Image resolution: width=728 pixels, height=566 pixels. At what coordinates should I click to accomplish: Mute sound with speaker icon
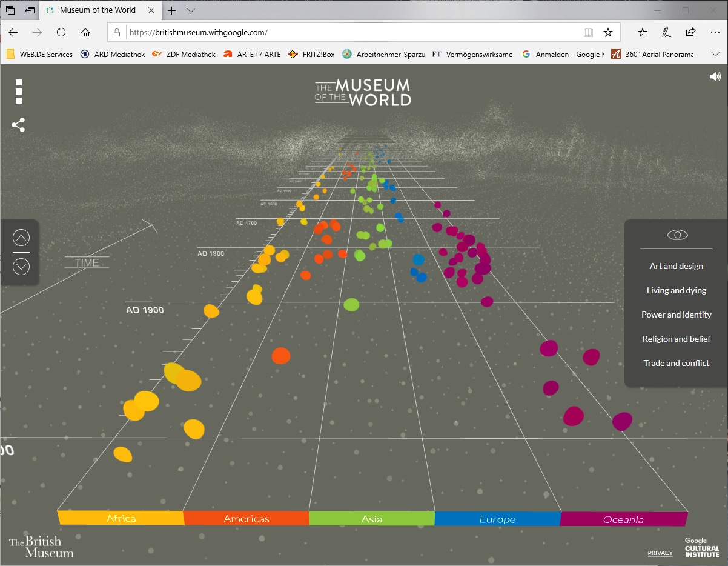click(715, 76)
